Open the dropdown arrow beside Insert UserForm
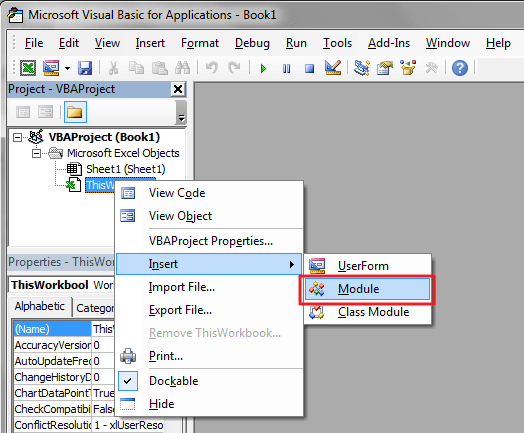This screenshot has height=433, width=524. pyautogui.click(x=68, y=68)
